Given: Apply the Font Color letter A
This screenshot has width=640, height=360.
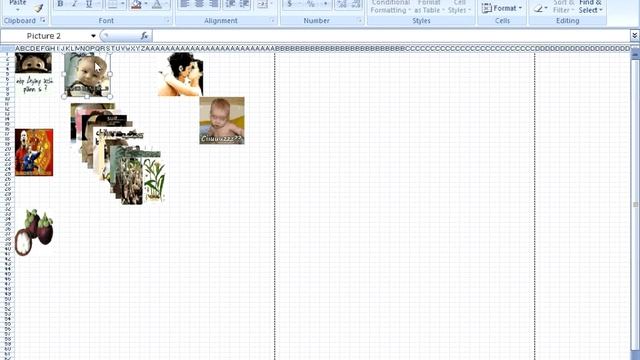Looking at the screenshot, I should (157, 4).
